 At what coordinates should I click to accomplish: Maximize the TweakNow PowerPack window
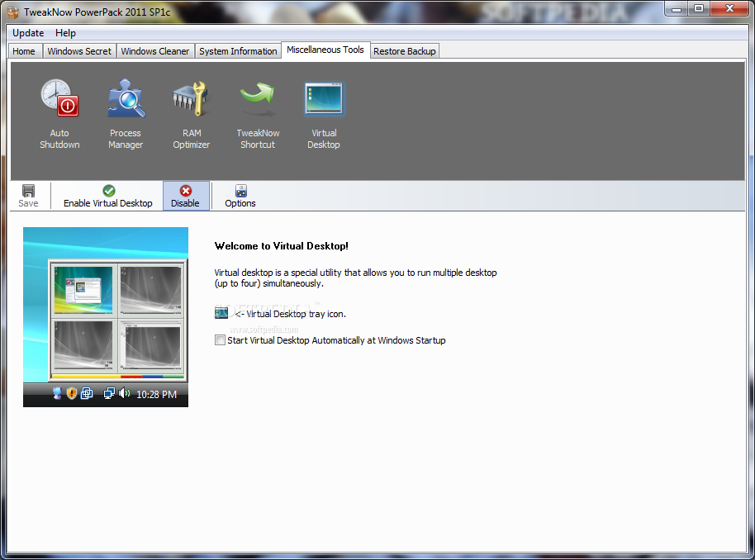(x=699, y=9)
